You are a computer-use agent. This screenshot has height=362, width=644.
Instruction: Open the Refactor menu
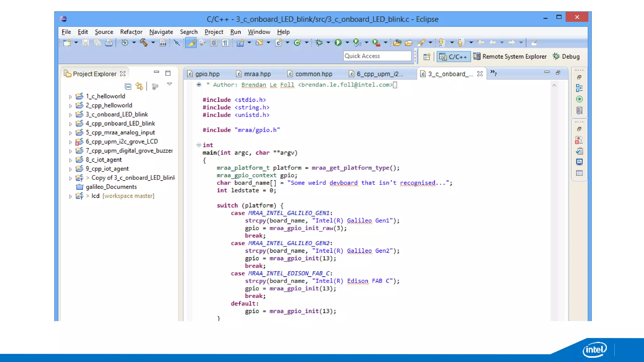click(x=131, y=32)
